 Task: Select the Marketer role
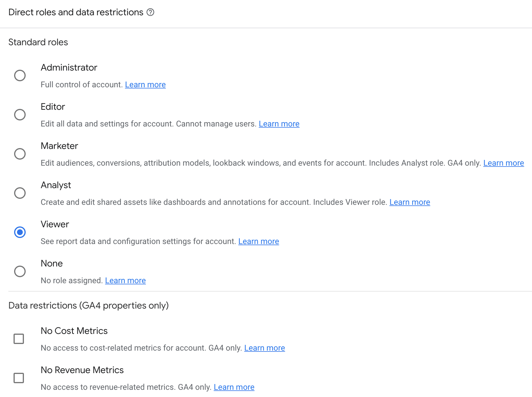pos(20,154)
